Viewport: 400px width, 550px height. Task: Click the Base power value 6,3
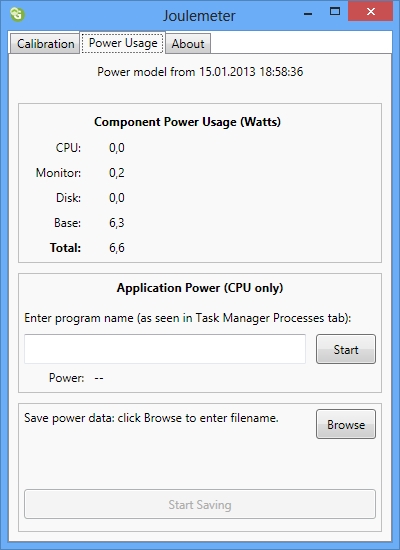coord(117,223)
